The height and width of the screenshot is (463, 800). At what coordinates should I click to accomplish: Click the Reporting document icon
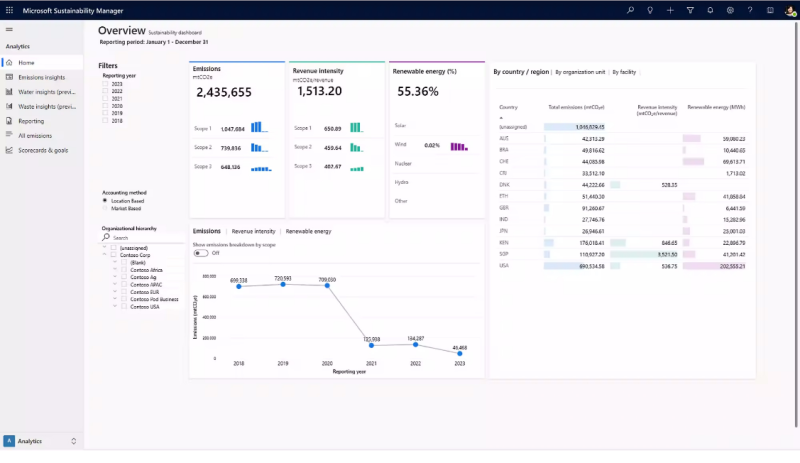pyautogui.click(x=9, y=121)
